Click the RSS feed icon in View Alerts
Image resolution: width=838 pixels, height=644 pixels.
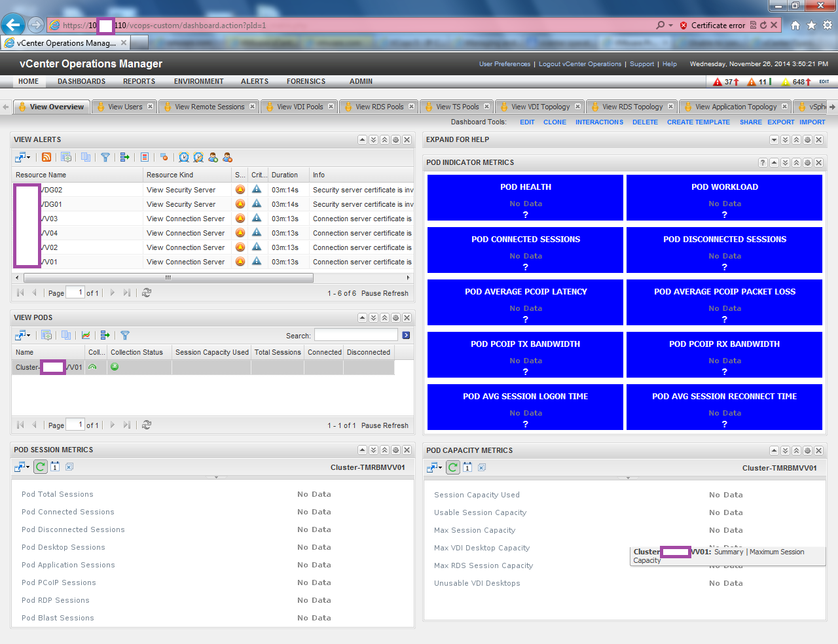(46, 157)
